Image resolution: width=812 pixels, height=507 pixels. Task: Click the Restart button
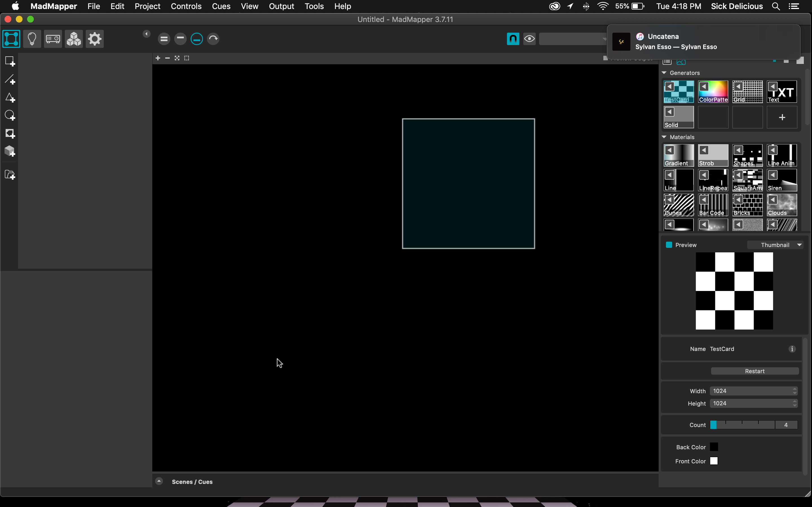755,371
